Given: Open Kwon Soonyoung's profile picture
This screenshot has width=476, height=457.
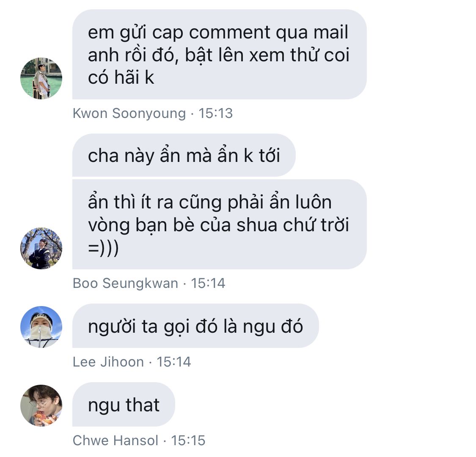Looking at the screenshot, I should 41,78.
